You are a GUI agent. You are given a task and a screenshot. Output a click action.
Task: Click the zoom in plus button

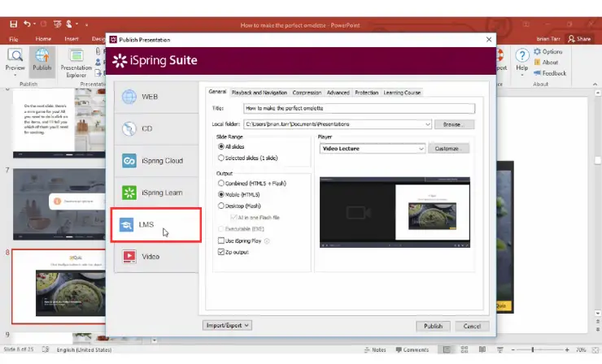(567, 350)
